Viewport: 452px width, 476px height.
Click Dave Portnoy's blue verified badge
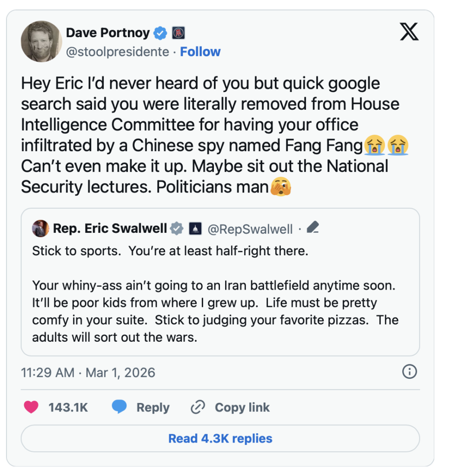[x=161, y=33]
